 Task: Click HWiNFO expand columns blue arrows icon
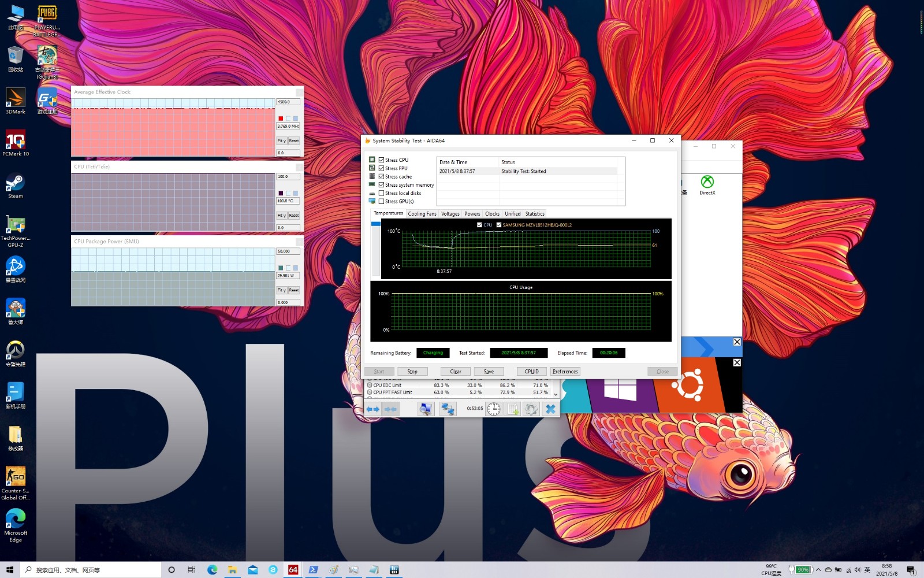point(373,409)
